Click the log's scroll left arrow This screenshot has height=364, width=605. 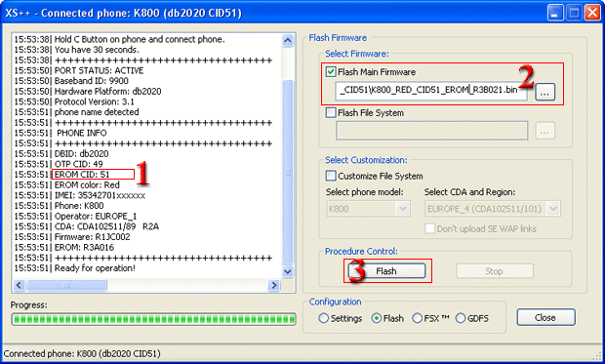pyautogui.click(x=20, y=285)
